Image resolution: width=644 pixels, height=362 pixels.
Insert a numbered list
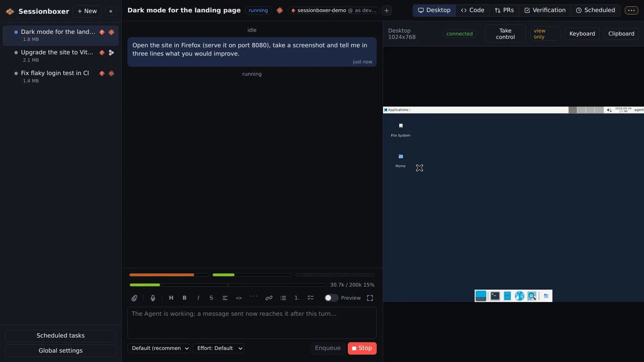[297, 298]
